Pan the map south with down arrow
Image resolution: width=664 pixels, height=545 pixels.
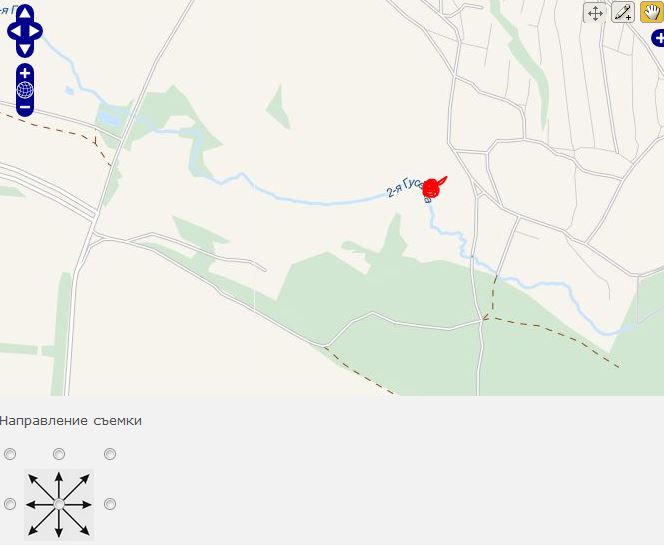click(25, 50)
